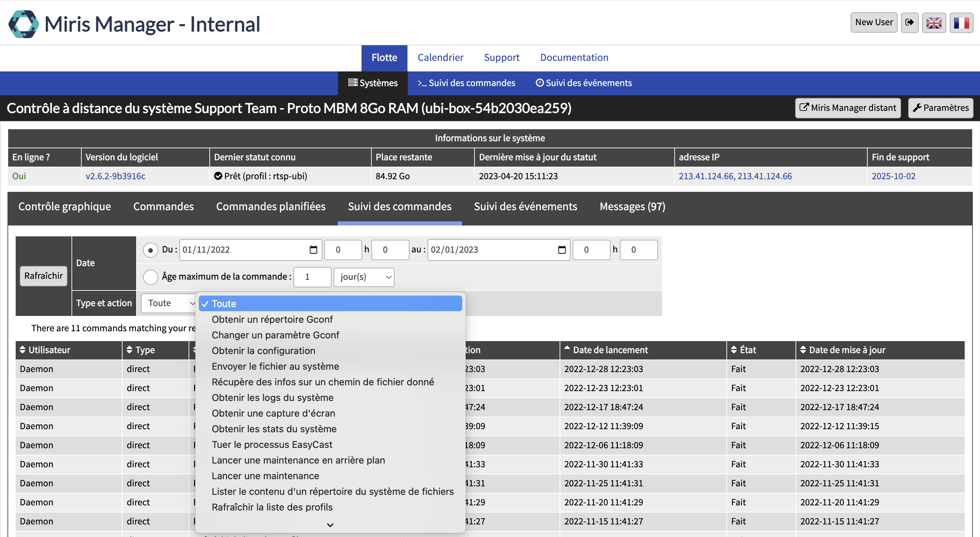Choose Lister le contenu d'un répertoire option
The image size is (980, 537).
330,491
